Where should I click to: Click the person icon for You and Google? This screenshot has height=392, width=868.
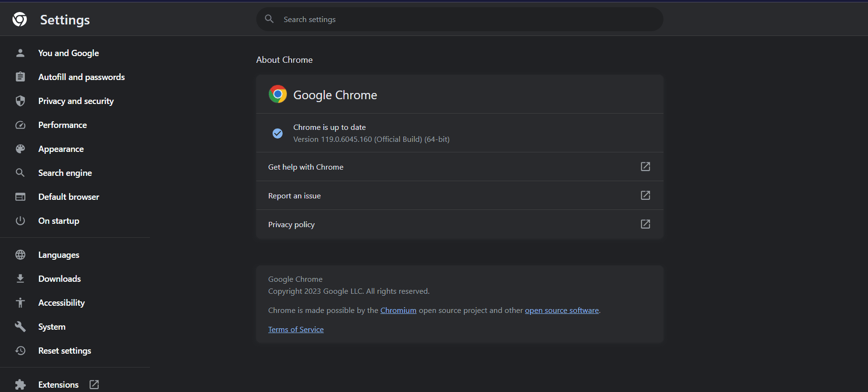20,53
